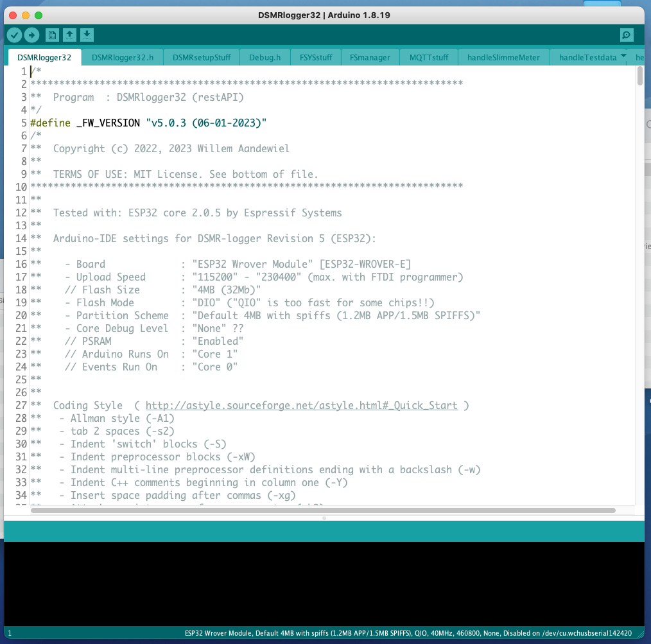Expand the tab list dropdown arrow

click(623, 57)
